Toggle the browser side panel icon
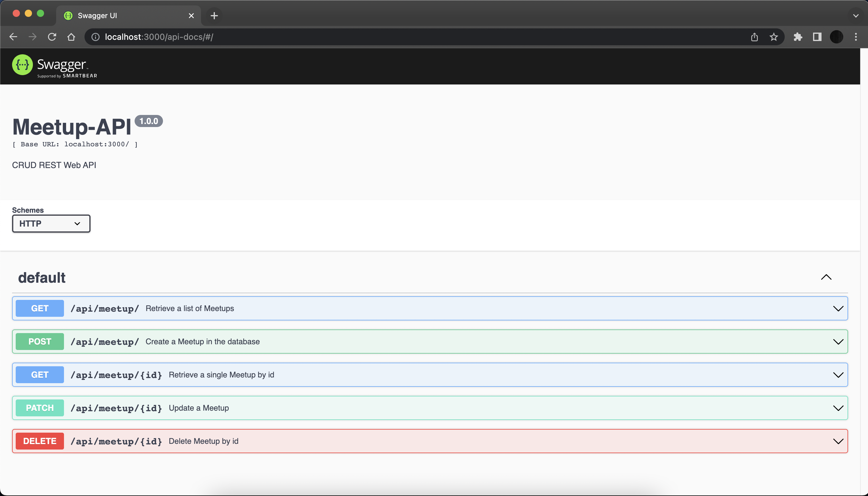 click(817, 37)
